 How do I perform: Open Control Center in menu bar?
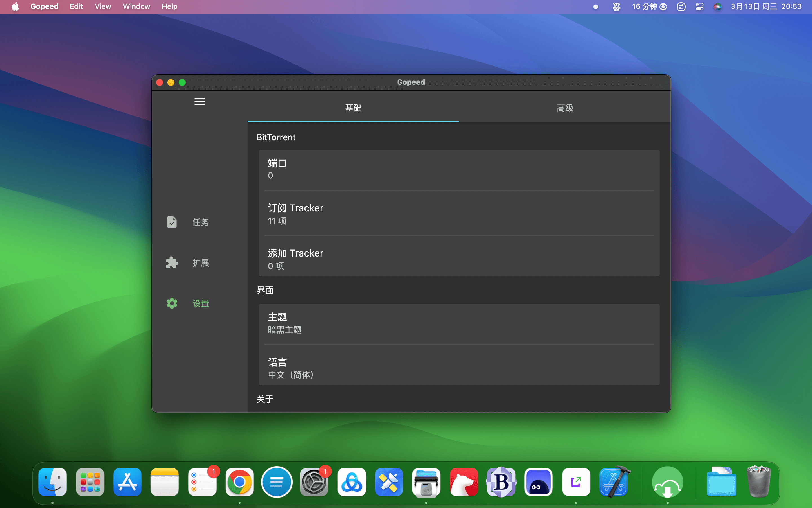click(x=700, y=6)
